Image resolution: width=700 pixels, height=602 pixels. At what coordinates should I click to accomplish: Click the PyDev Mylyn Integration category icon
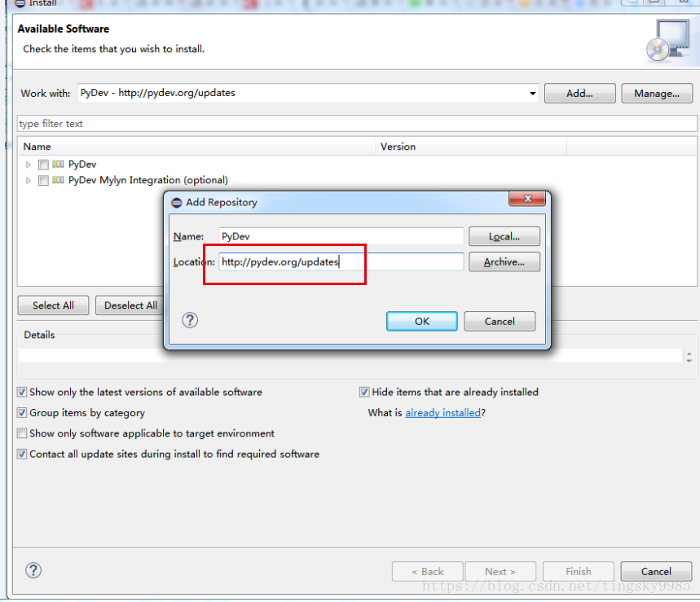[58, 180]
